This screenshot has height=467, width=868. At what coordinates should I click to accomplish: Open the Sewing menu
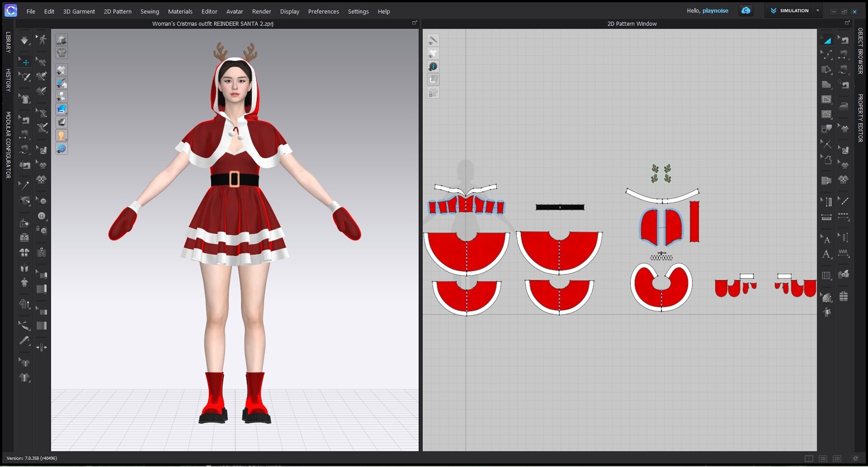(149, 12)
